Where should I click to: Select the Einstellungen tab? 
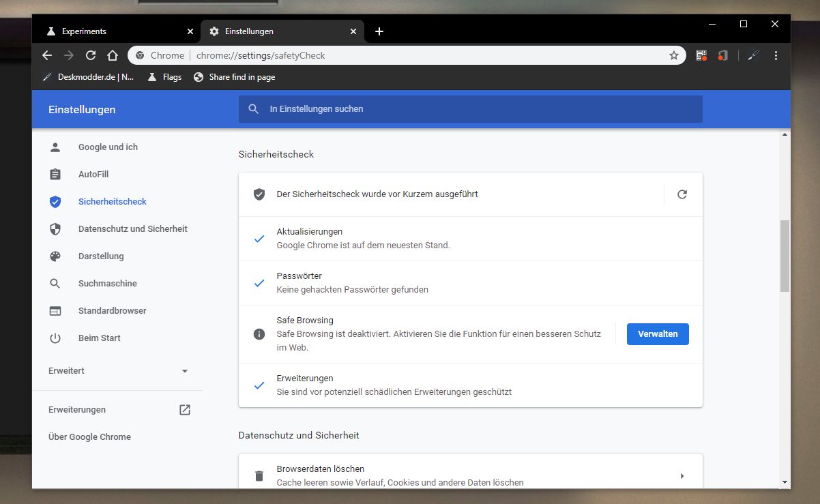(x=282, y=31)
